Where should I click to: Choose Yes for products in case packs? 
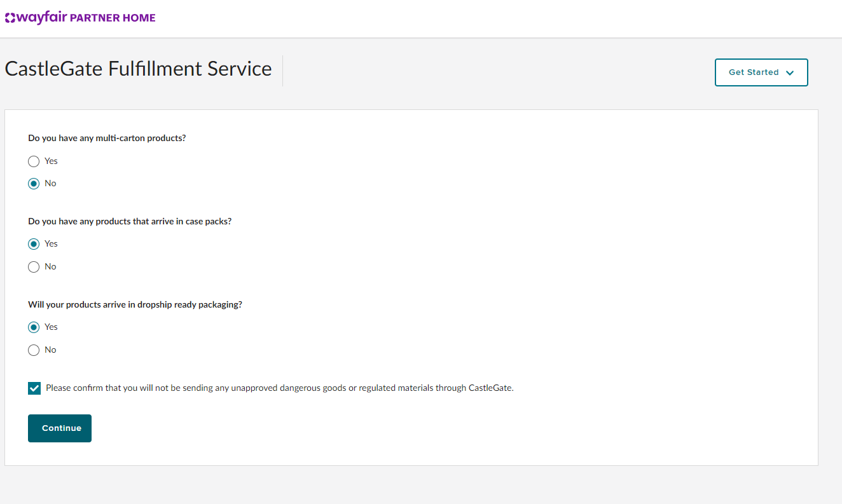34,244
